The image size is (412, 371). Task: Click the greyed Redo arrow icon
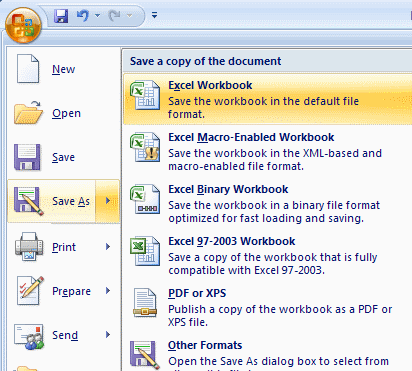point(115,15)
